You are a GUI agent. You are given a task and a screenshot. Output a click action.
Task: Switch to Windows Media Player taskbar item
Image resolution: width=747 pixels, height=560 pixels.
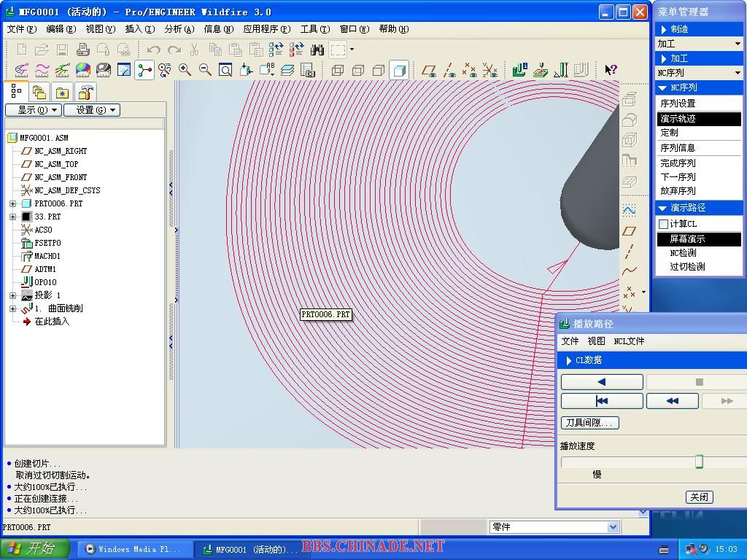133,549
